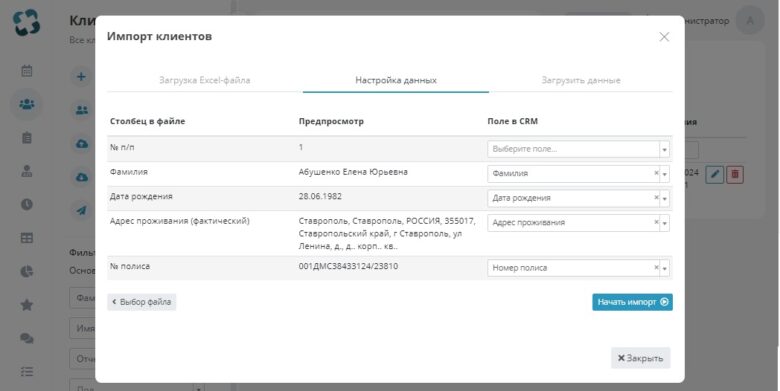Click the '28.06.1982' preview value

320,196
